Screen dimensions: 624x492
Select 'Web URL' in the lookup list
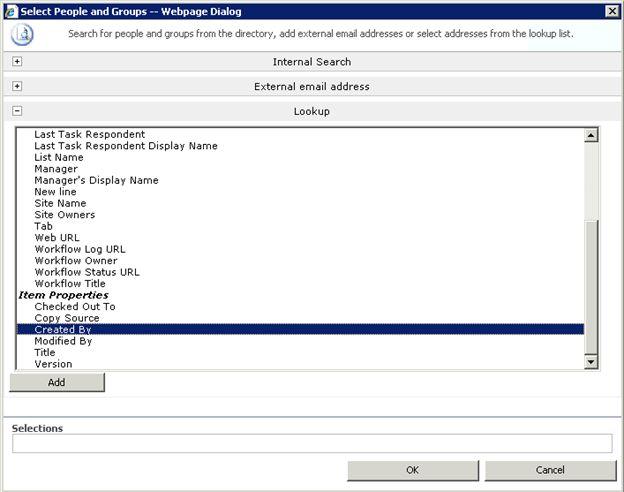click(x=300, y=238)
